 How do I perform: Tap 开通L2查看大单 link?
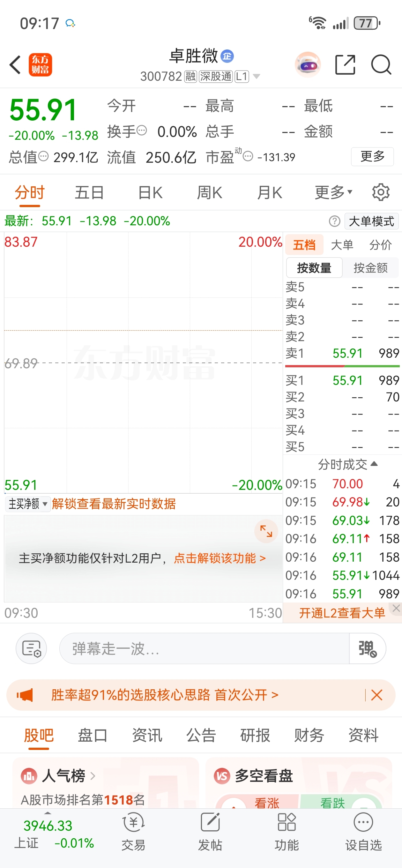[342, 613]
